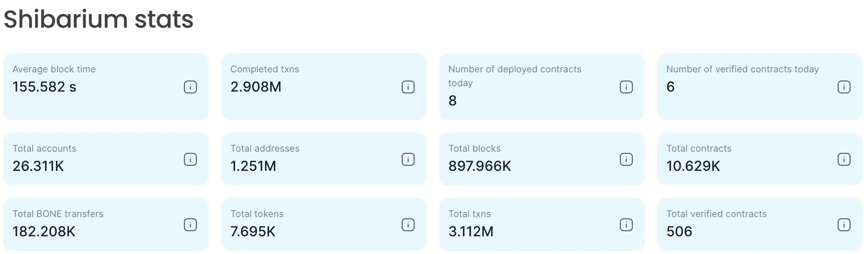The height and width of the screenshot is (254, 868).
Task: Click info icon on Average block time card
Action: click(x=190, y=87)
